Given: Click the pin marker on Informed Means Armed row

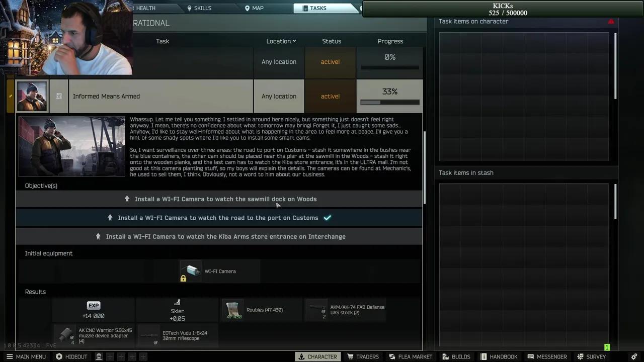Looking at the screenshot, I should [x=11, y=96].
